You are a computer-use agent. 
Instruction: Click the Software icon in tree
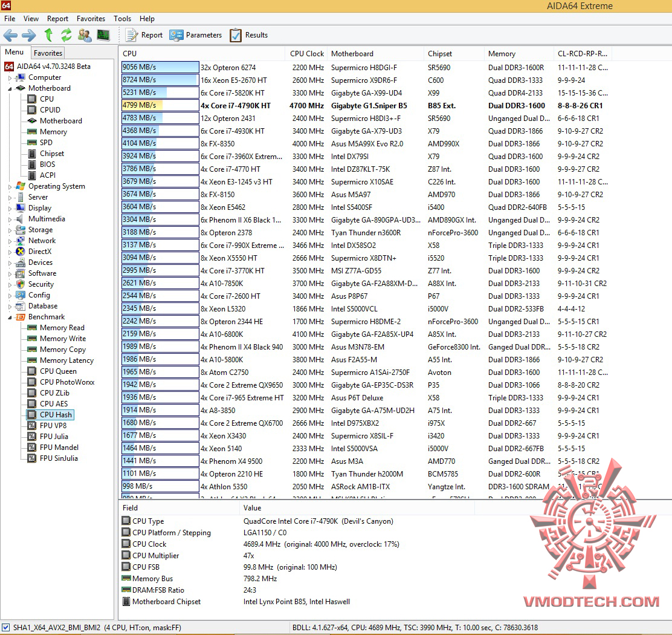[21, 273]
